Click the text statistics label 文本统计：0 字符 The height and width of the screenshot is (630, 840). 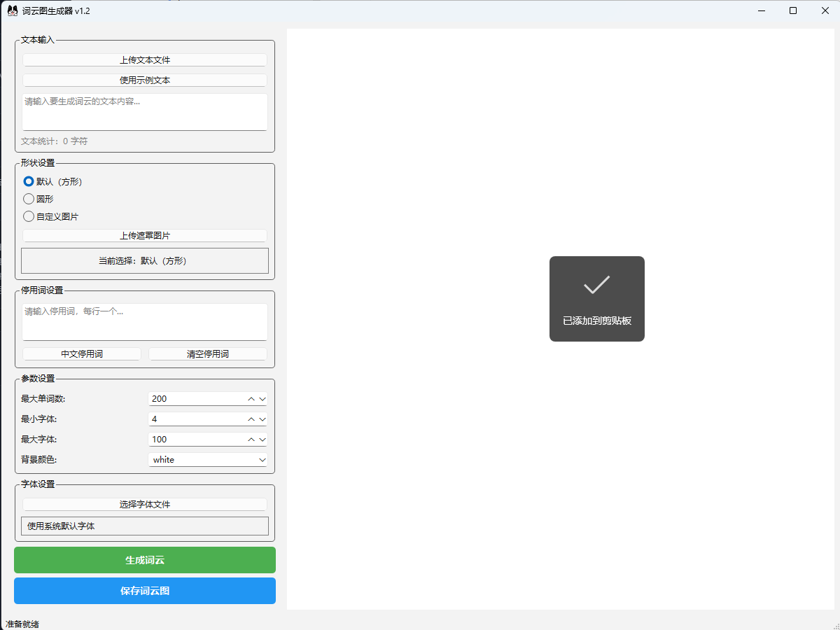(x=55, y=141)
